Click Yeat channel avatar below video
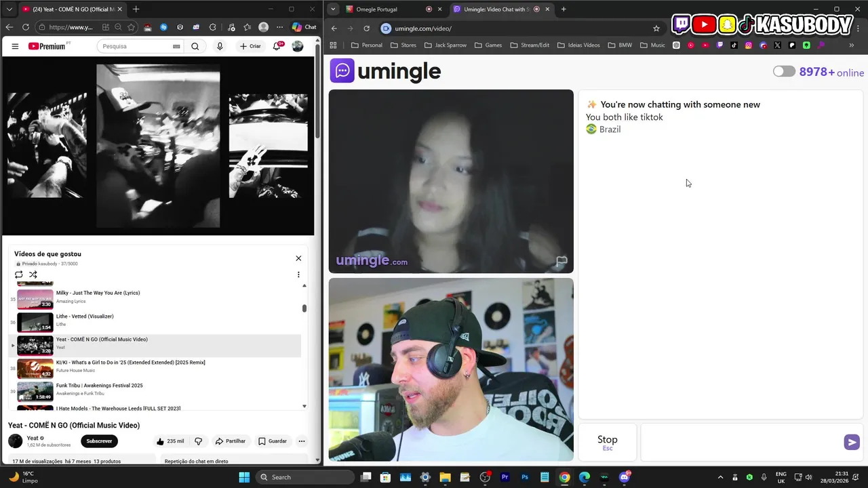This screenshot has height=488, width=868. [15, 441]
